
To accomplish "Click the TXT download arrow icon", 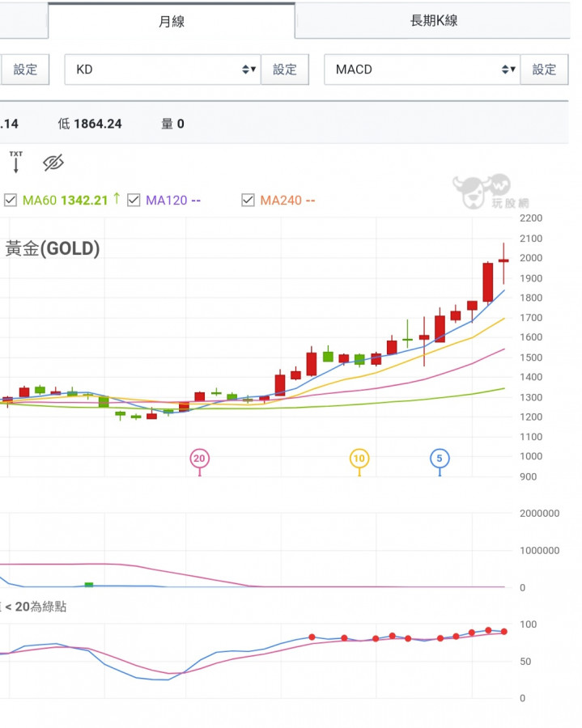I will tap(15, 163).
